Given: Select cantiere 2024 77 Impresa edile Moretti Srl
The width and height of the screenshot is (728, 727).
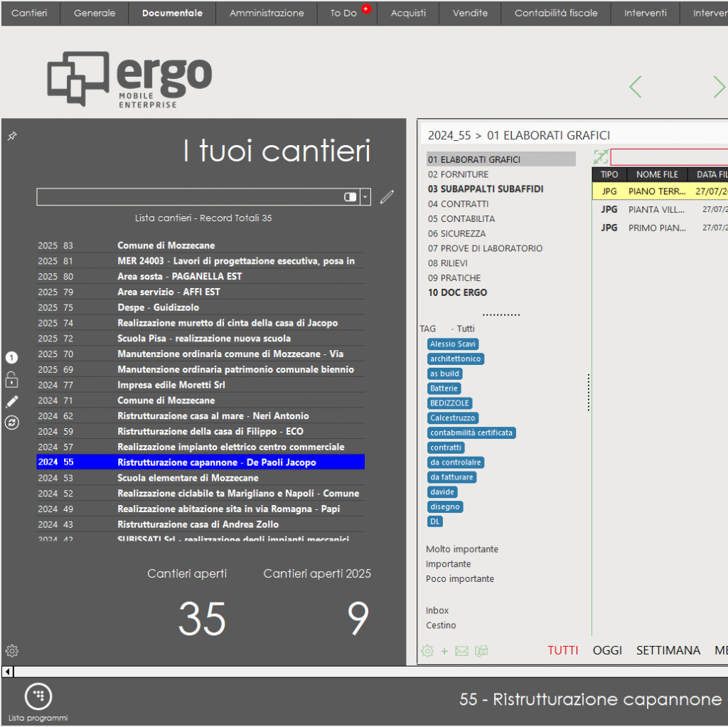Looking at the screenshot, I should click(200, 385).
